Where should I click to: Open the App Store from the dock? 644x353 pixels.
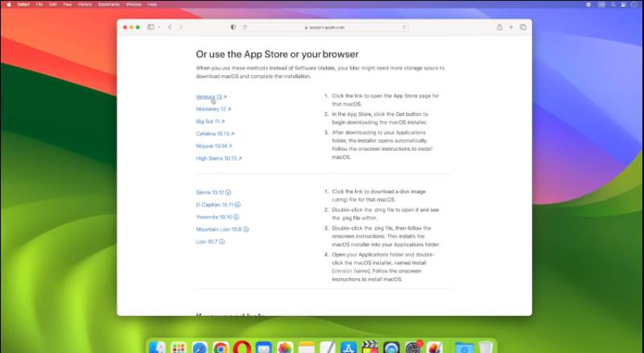(x=349, y=348)
